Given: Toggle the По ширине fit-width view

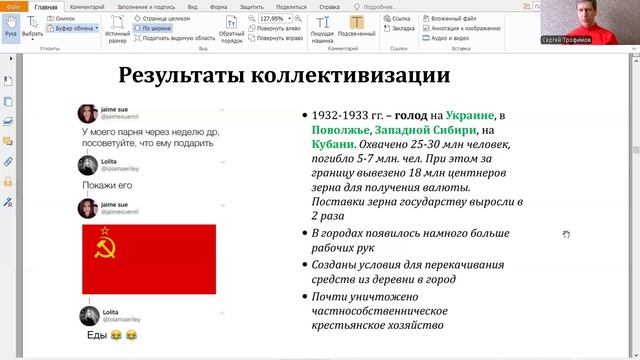Looking at the screenshot, I should [153, 28].
